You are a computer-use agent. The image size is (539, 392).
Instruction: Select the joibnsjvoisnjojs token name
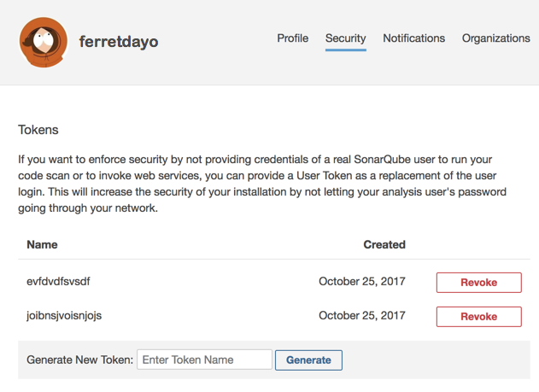[64, 315]
